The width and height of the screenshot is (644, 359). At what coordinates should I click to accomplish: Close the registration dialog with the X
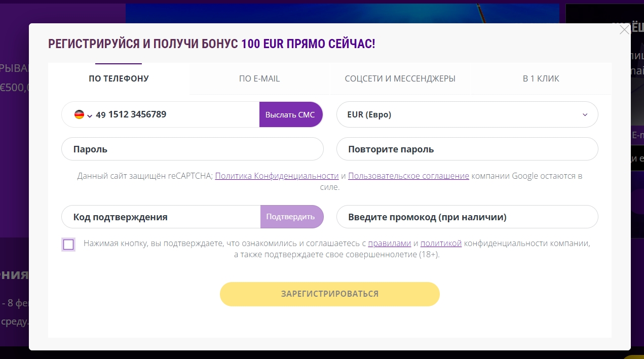pos(624,30)
